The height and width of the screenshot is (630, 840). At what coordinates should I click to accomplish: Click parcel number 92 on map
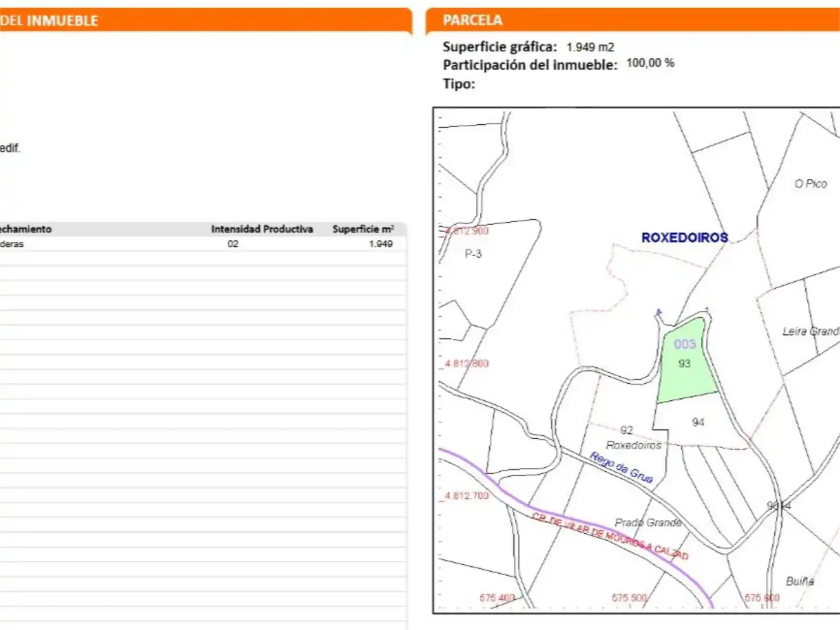tap(626, 430)
